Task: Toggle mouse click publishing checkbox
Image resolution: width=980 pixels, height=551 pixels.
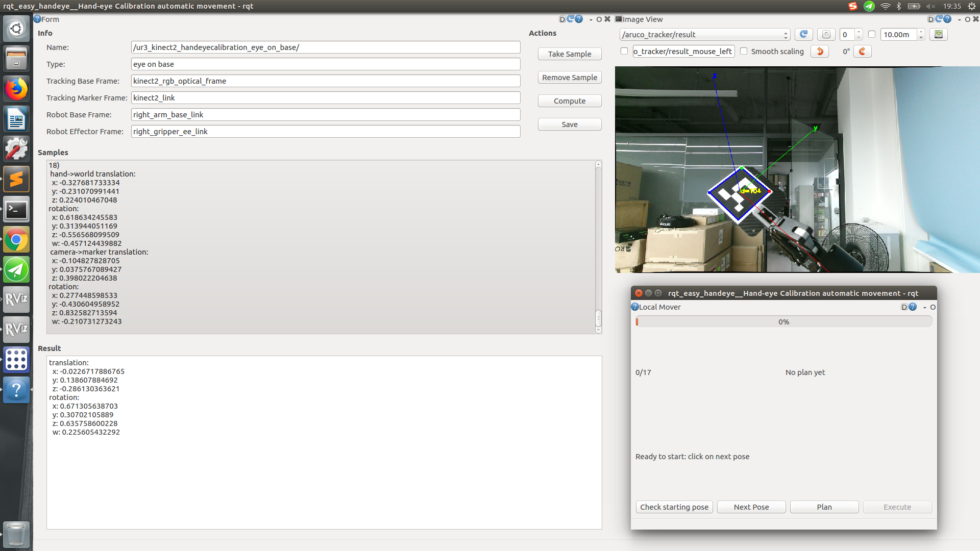Action: coord(624,51)
